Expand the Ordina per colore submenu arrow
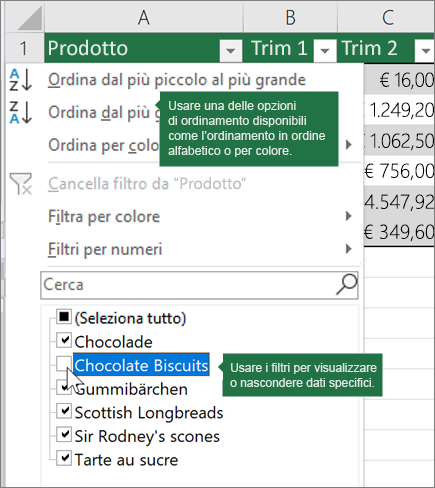The image size is (435, 488). click(x=349, y=145)
